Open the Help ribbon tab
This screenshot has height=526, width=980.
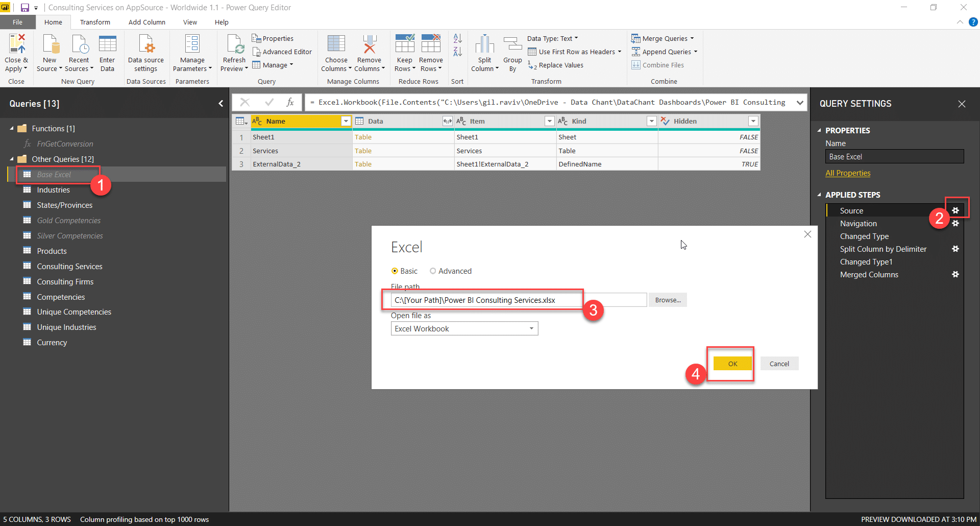[222, 22]
